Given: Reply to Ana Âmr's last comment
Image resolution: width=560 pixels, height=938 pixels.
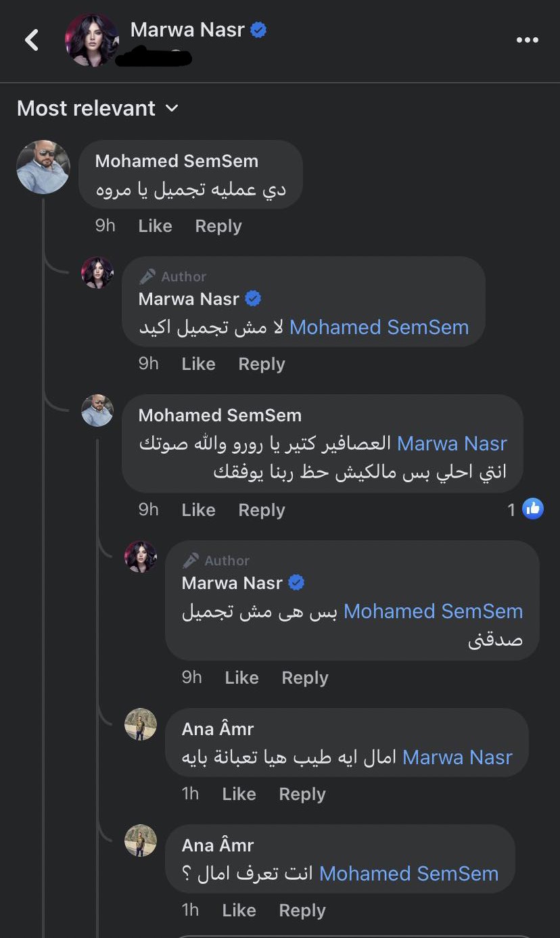Looking at the screenshot, I should click(x=302, y=910).
